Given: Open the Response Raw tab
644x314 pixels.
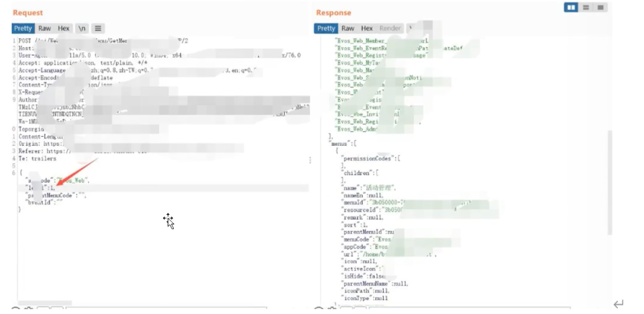Looking at the screenshot, I should (348, 29).
